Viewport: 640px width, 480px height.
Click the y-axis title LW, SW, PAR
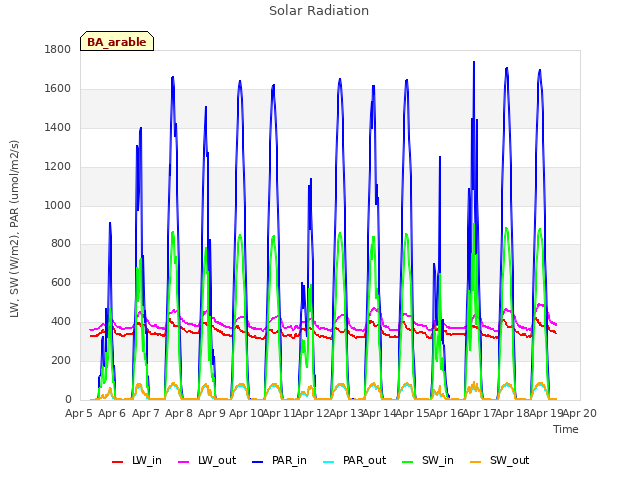(14, 229)
